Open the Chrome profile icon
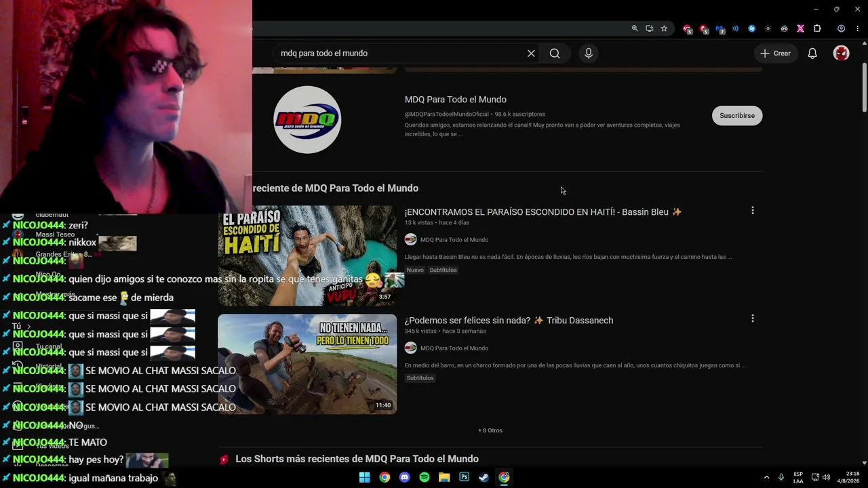This screenshot has width=868, height=488. (841, 28)
